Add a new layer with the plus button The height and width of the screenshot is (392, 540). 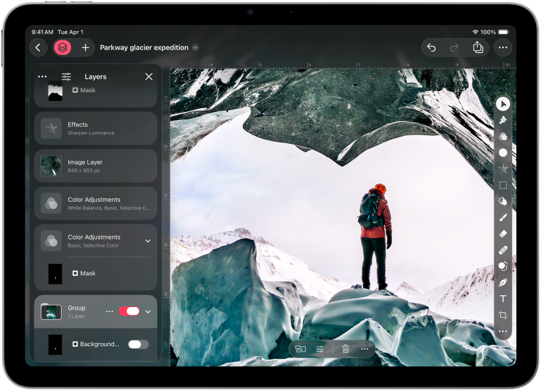coord(85,47)
